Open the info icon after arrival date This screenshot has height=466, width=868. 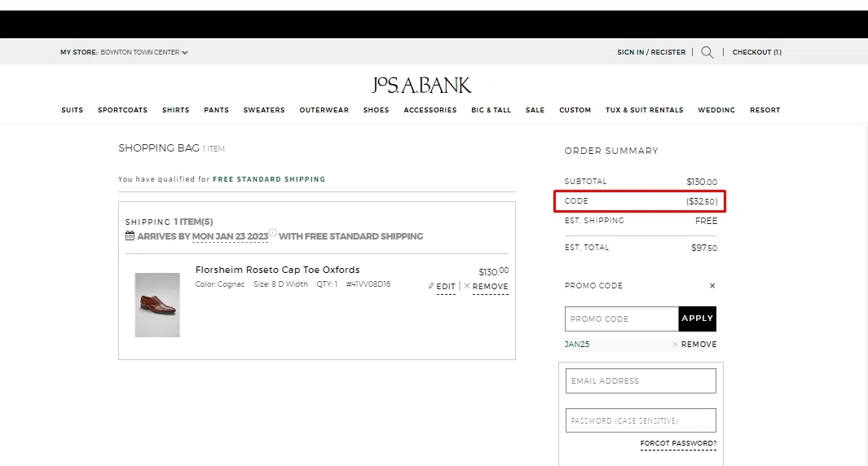(272, 232)
